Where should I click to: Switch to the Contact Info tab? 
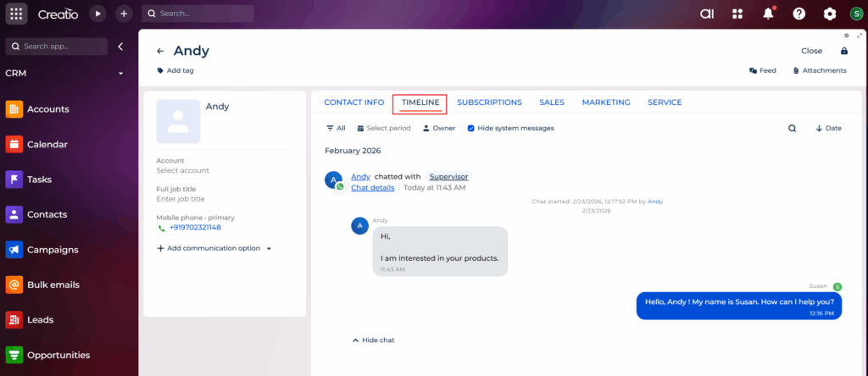[x=353, y=102]
